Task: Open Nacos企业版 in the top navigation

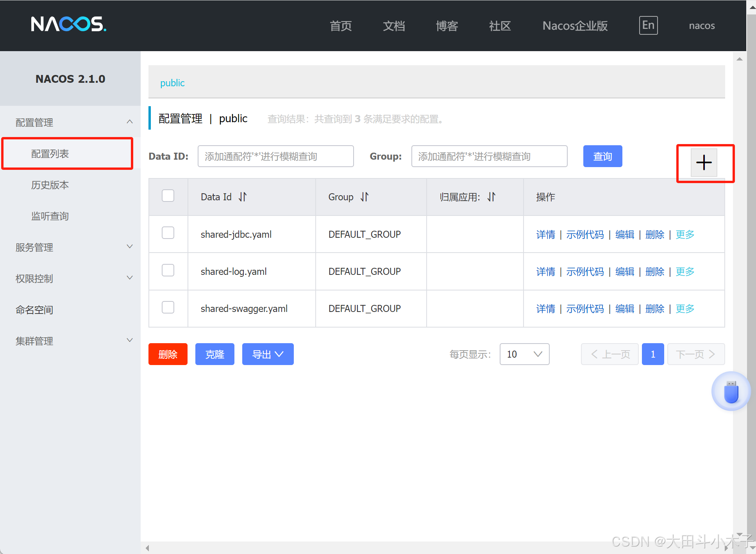Action: [575, 26]
